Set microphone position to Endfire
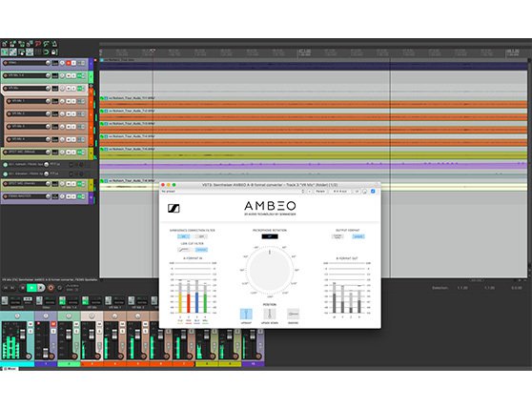This screenshot has width=532, height=408. pos(293,314)
